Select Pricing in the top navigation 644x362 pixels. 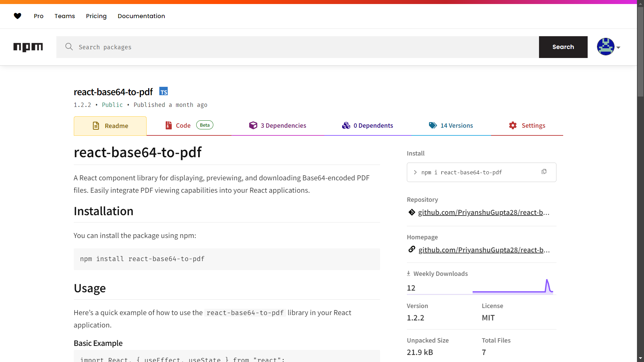pyautogui.click(x=96, y=16)
